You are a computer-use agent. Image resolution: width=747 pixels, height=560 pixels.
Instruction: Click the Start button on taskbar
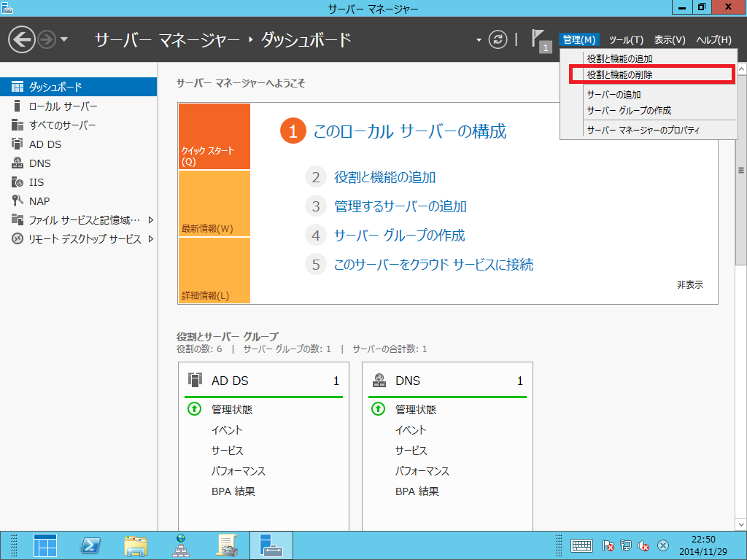(x=45, y=545)
